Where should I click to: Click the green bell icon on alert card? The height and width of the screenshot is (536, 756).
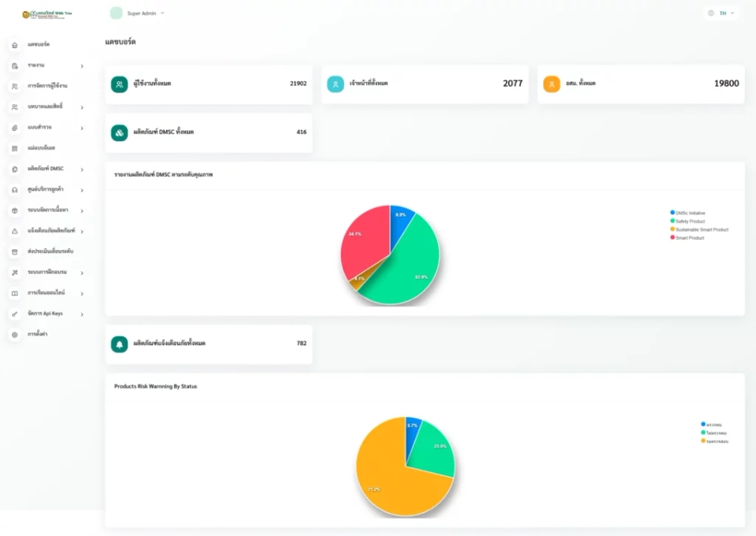pos(119,344)
